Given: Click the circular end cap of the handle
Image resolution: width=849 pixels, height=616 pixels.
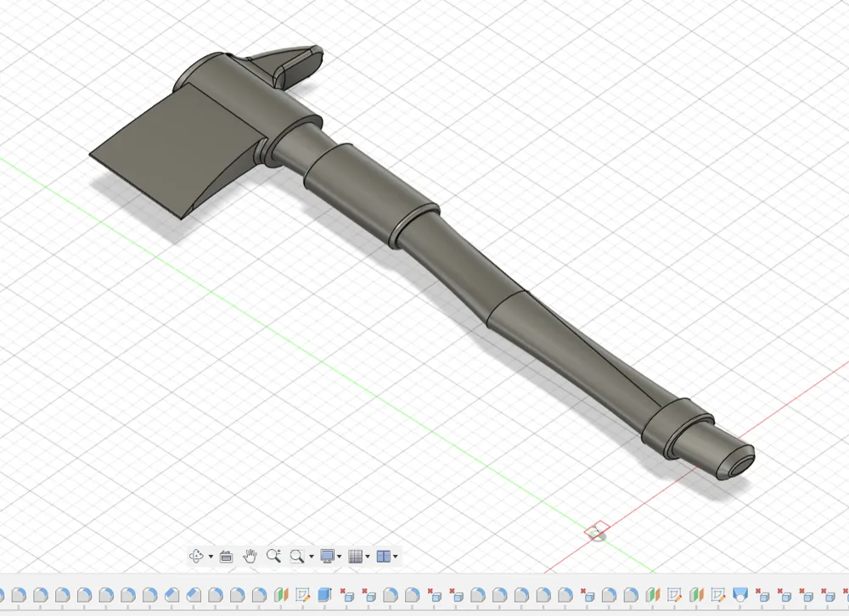Looking at the screenshot, I should pos(739,468).
